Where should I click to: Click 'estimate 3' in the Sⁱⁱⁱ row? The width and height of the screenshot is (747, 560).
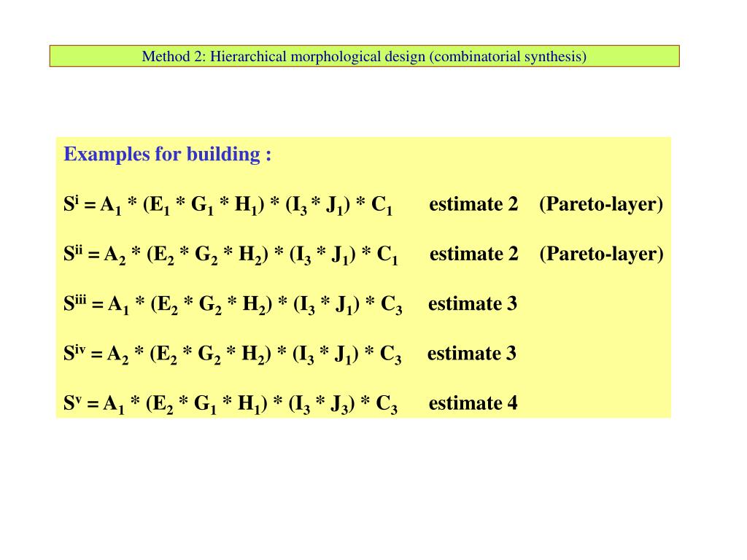(473, 304)
